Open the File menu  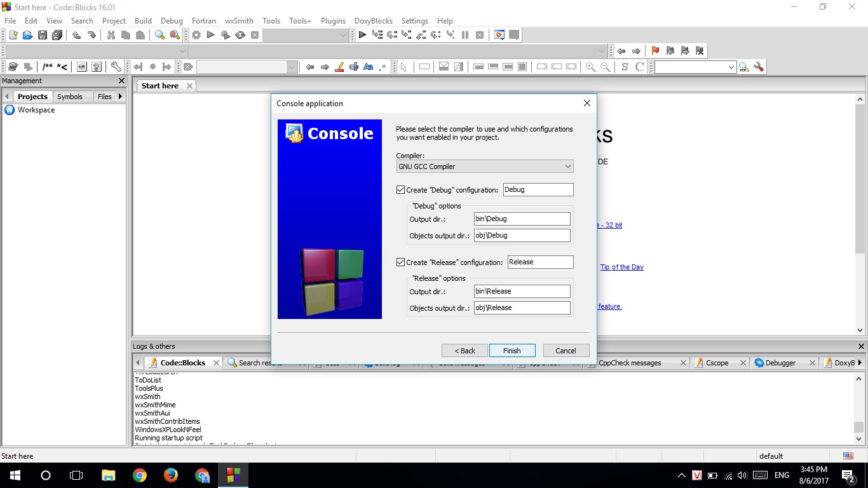click(x=10, y=20)
